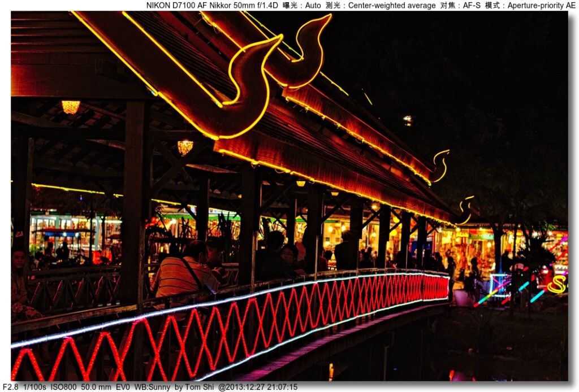Click the "1/100s" shutter speed value
Image resolution: width=579 pixels, height=392 pixels.
[x=34, y=387]
